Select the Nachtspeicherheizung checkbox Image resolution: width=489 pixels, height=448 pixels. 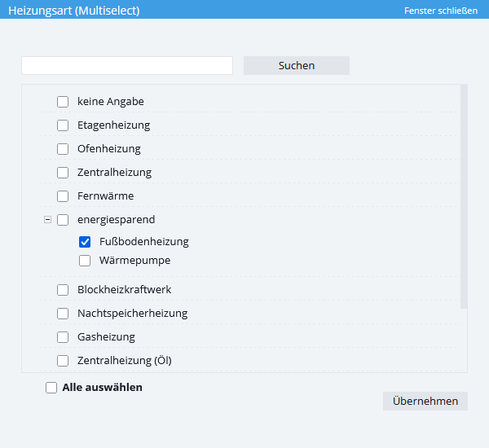tap(63, 314)
